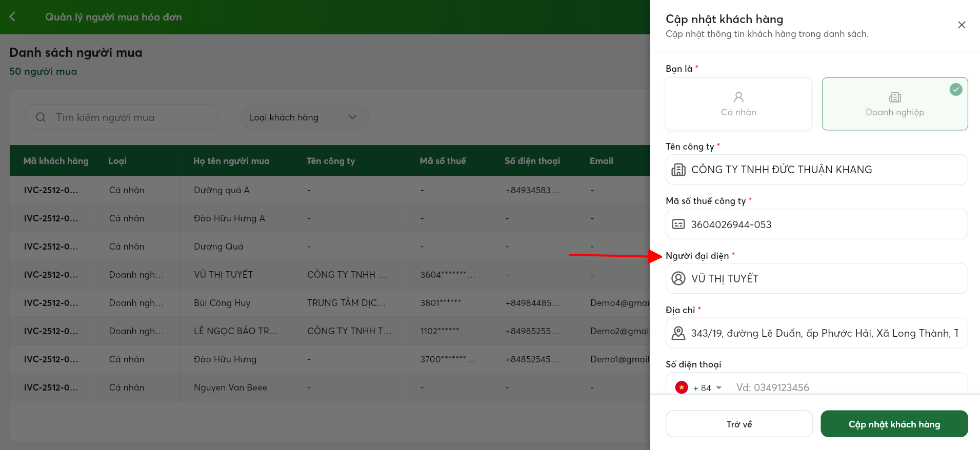
Task: Click the green checkmark on Doanh nghiệp
Action: [x=955, y=90]
